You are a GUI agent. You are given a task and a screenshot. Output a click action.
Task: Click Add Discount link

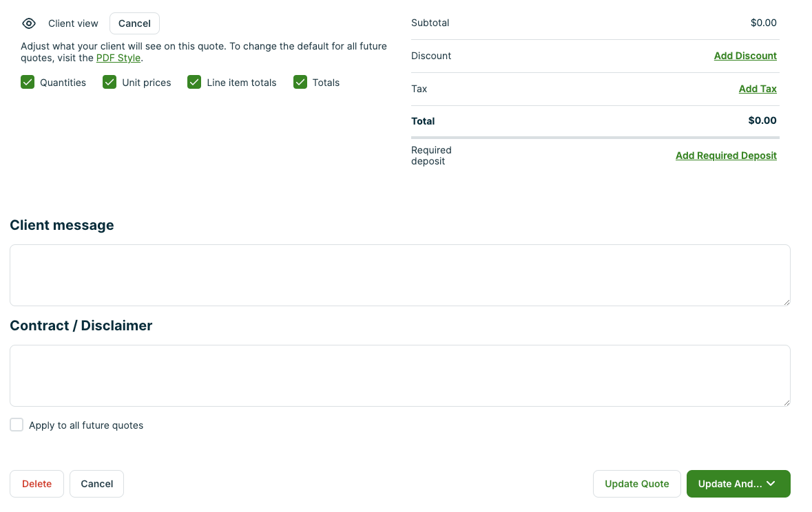click(x=745, y=56)
